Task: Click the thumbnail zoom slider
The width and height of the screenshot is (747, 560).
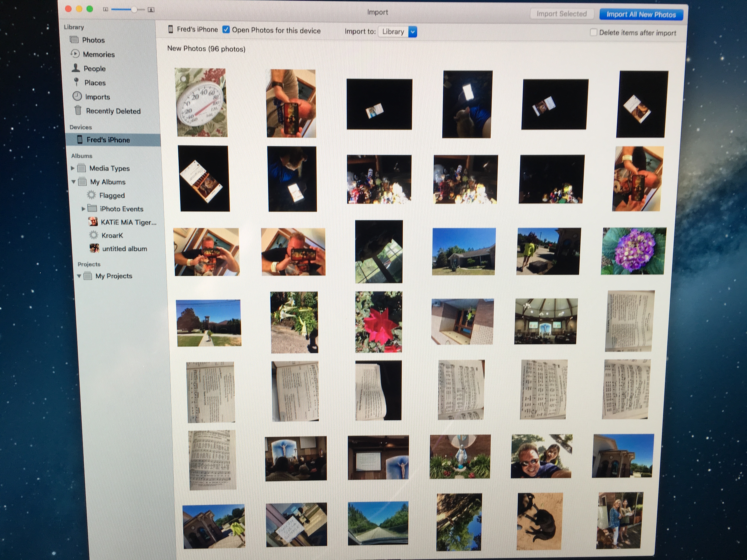Action: [x=134, y=9]
